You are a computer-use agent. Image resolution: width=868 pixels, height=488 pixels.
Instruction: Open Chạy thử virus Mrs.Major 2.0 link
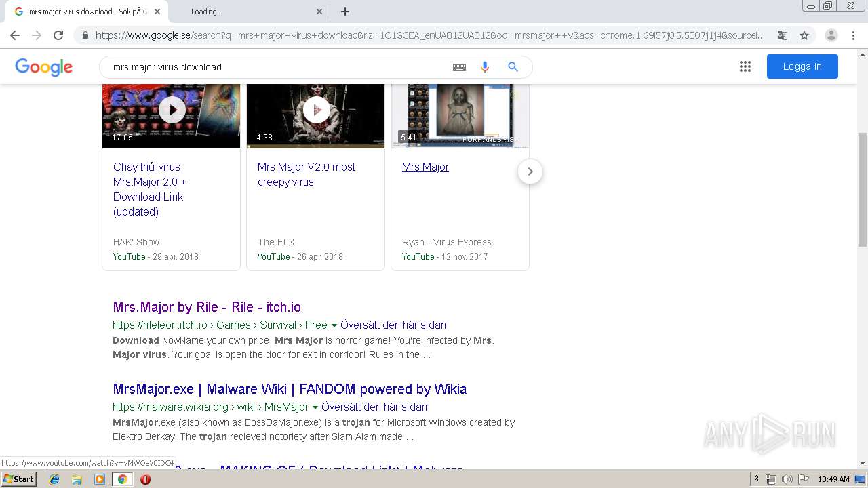(x=150, y=189)
